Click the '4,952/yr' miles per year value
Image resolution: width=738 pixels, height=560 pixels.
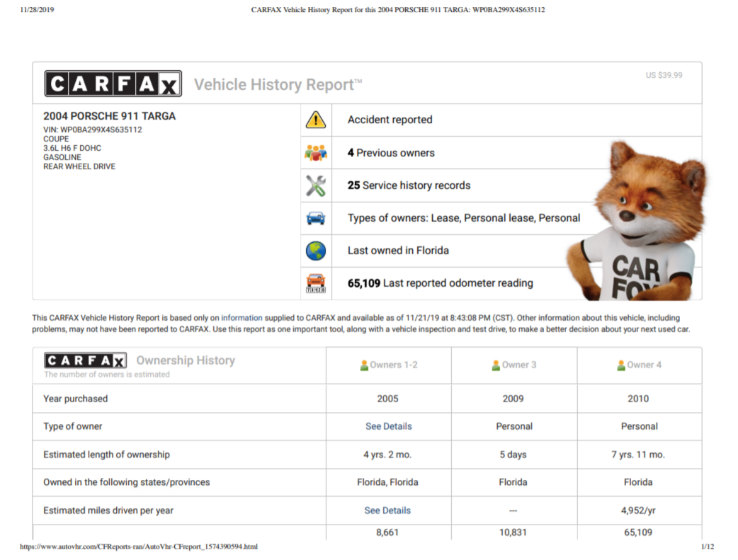click(x=638, y=510)
